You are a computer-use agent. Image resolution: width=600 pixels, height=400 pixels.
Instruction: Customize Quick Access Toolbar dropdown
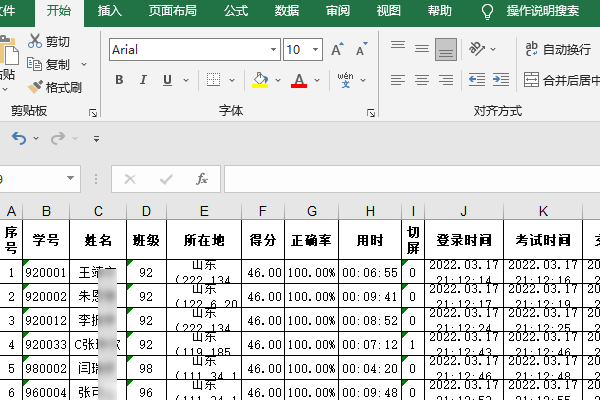pos(96,139)
